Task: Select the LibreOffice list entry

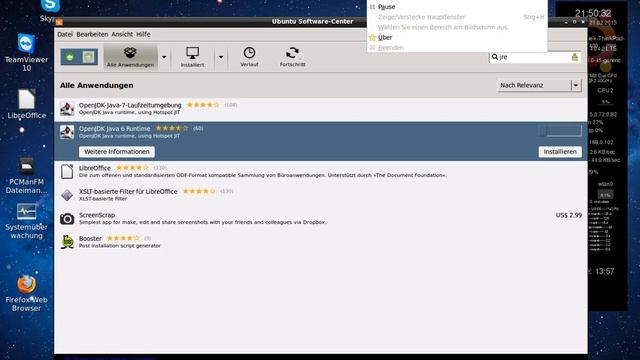Action: click(x=321, y=171)
